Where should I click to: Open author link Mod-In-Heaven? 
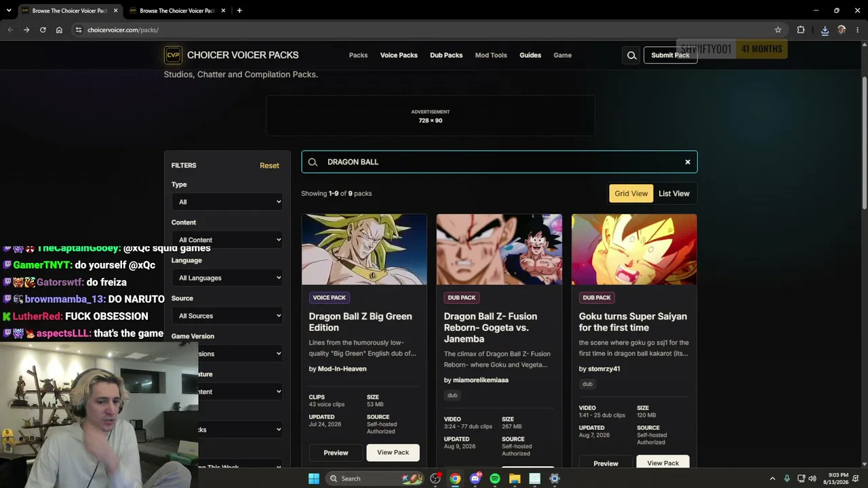point(342,369)
